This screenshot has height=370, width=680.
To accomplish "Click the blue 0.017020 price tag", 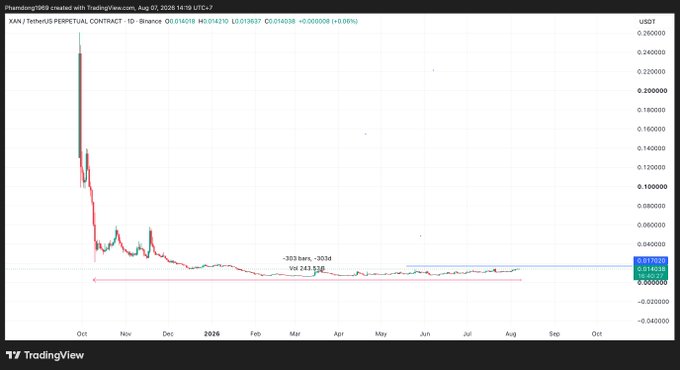I will click(651, 261).
